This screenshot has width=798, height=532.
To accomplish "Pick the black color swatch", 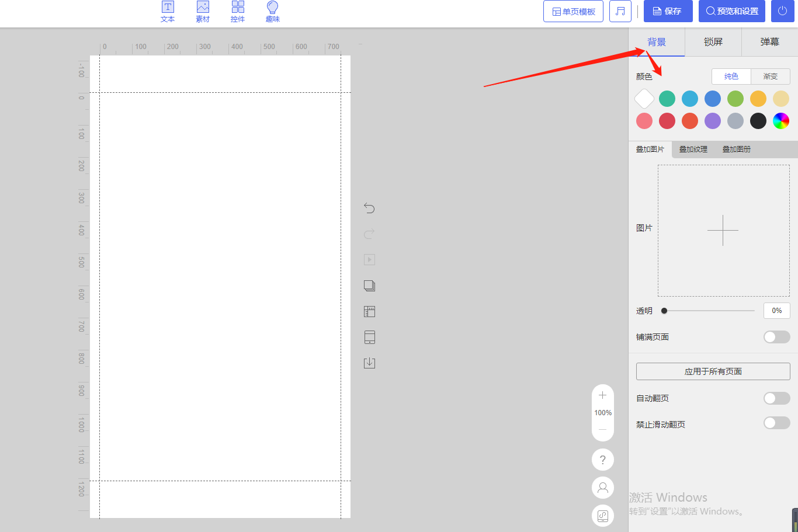I will coord(758,121).
